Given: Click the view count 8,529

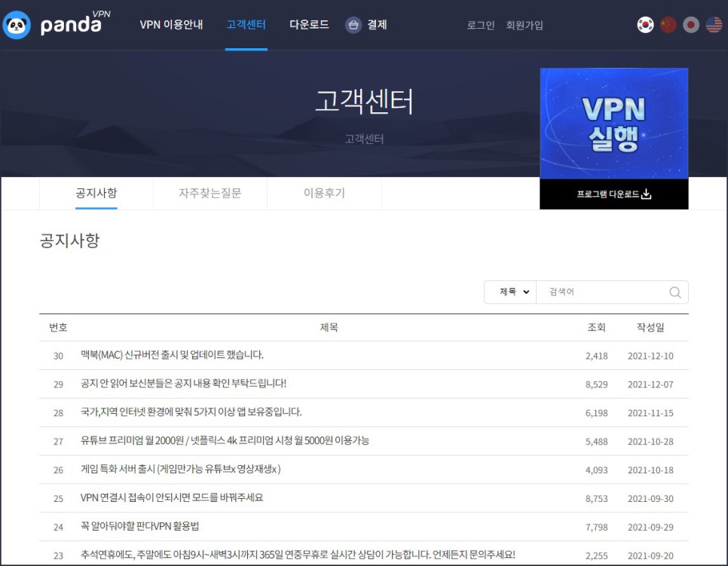Looking at the screenshot, I should tap(597, 384).
